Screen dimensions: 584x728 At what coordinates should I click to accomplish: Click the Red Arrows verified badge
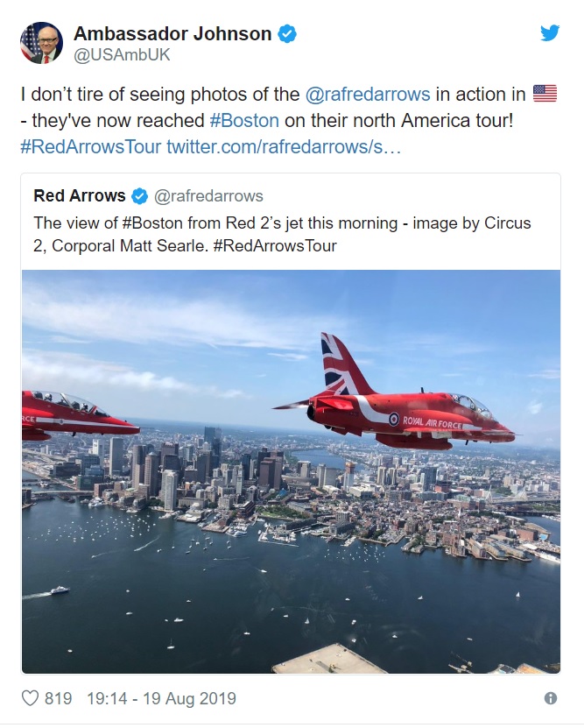139,196
